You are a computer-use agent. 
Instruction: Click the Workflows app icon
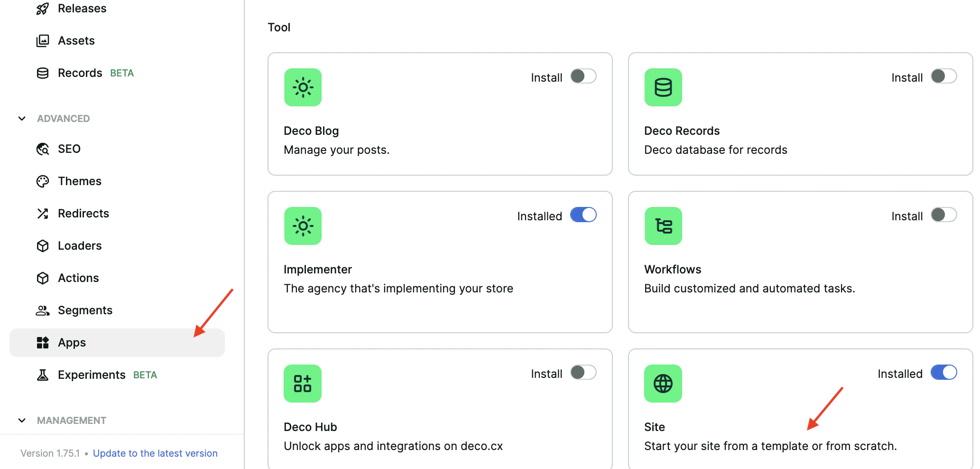point(663,226)
